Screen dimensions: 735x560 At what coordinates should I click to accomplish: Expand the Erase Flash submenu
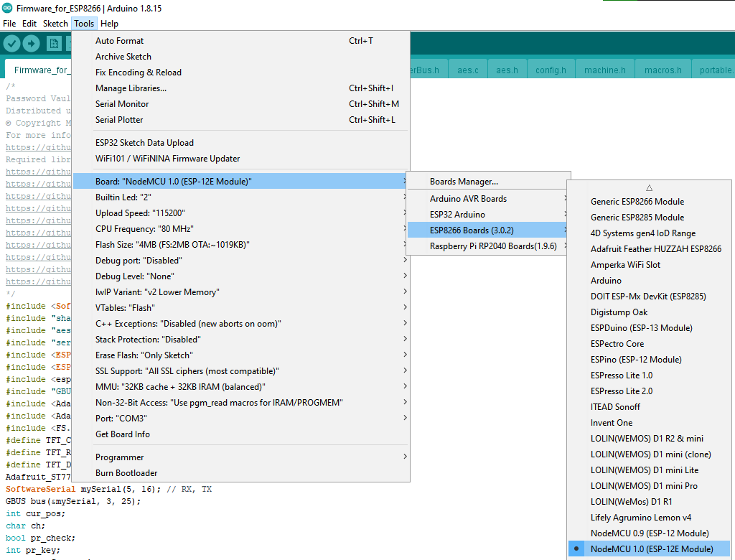point(241,355)
